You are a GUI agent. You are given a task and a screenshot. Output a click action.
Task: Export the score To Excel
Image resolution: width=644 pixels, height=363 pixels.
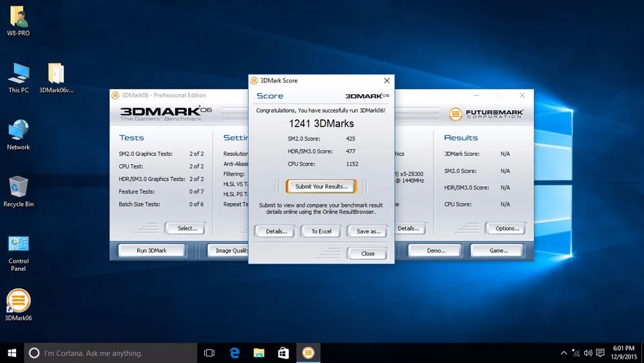point(321,231)
